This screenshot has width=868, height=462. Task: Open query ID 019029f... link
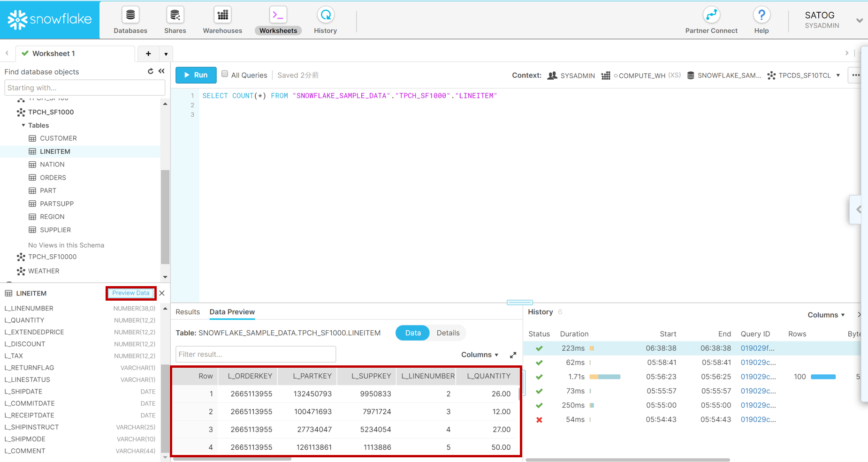(x=757, y=348)
